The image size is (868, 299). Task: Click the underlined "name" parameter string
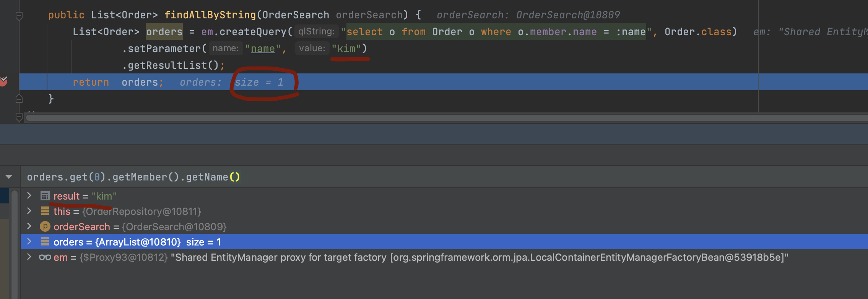click(263, 49)
